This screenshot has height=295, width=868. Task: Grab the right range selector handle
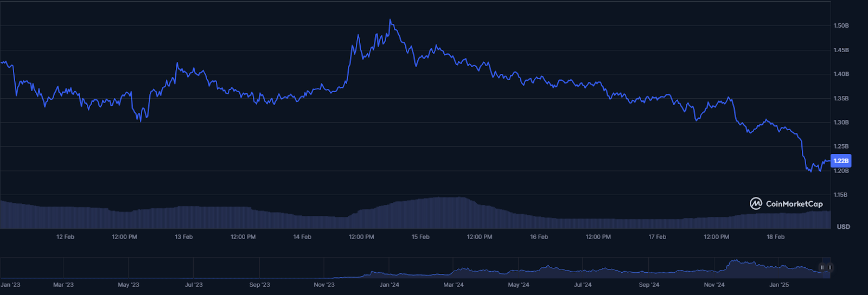tap(829, 267)
